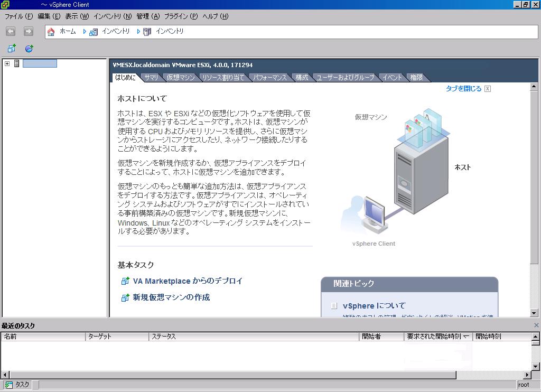Expand the host node in inventory tree

[x=7, y=63]
